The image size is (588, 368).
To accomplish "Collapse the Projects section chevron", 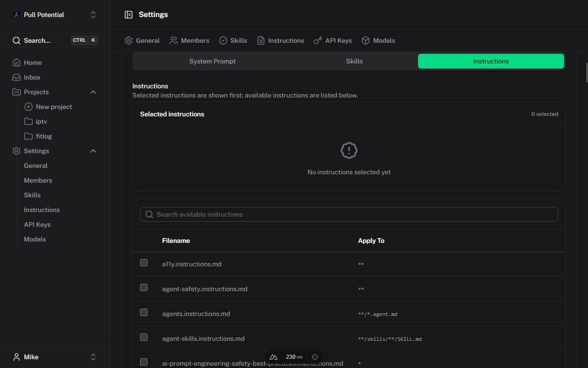I will pos(93,92).
